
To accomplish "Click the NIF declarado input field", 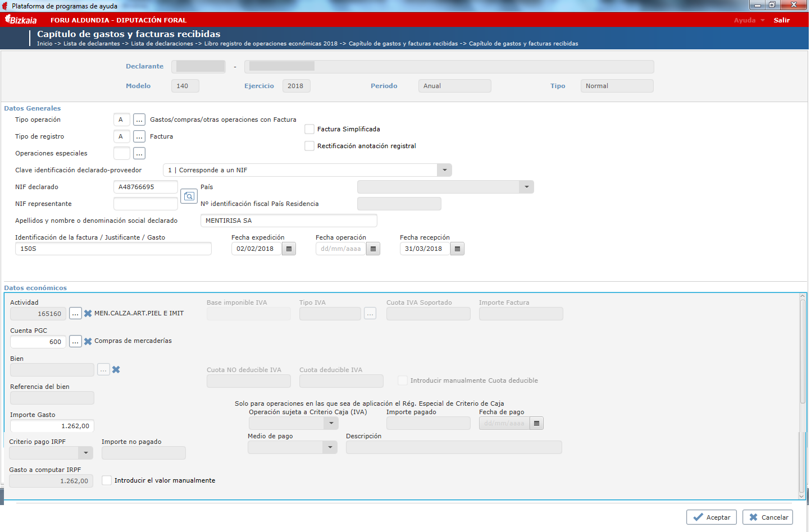I will pyautogui.click(x=145, y=187).
